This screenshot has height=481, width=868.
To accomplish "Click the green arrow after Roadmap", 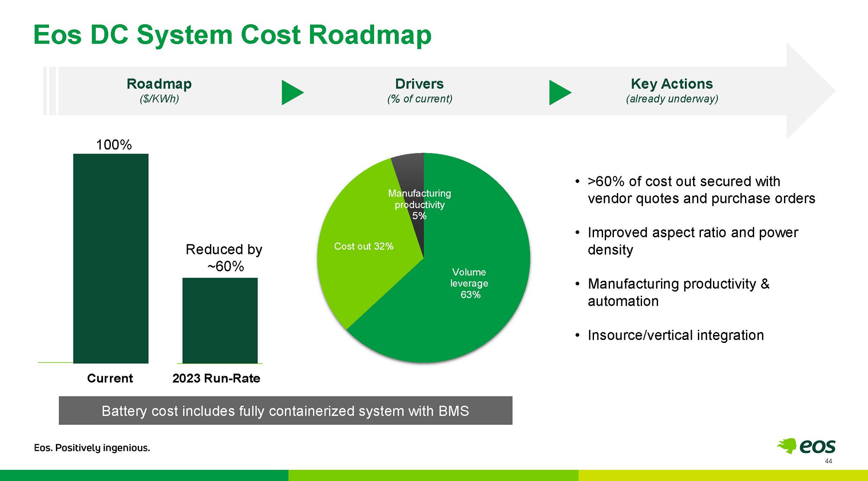I will click(293, 92).
